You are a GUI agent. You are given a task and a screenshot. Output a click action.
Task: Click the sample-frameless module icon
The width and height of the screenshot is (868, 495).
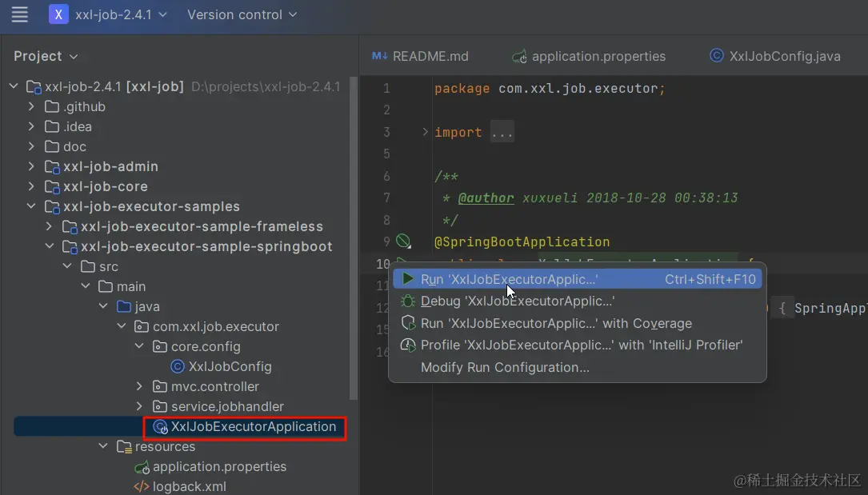70,227
